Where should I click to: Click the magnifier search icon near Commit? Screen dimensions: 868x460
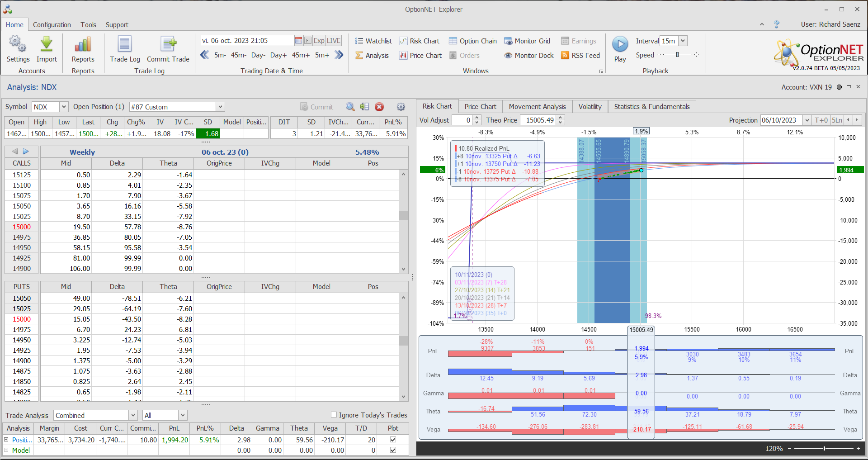[350, 107]
